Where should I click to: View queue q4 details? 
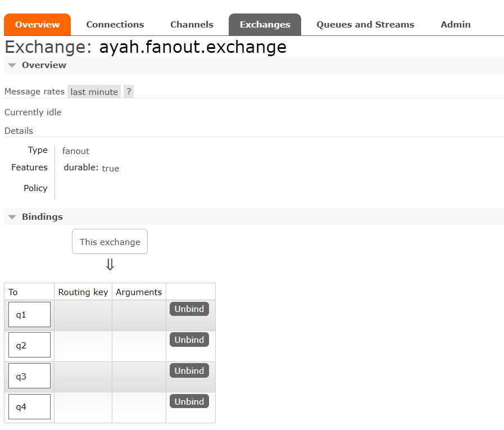coord(21,408)
